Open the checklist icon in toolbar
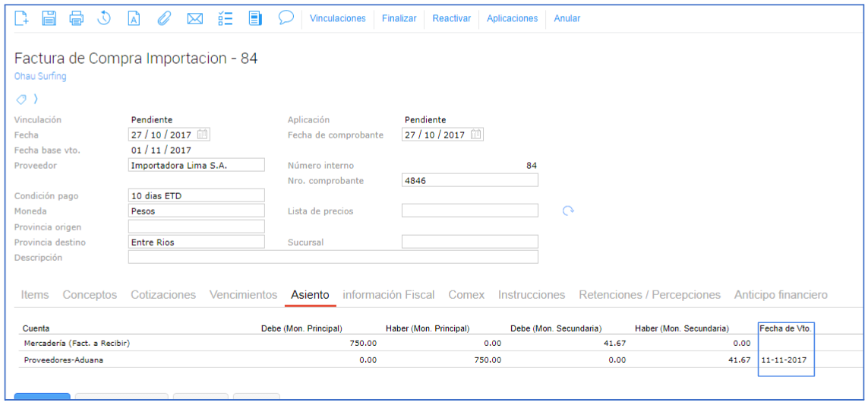 [225, 18]
